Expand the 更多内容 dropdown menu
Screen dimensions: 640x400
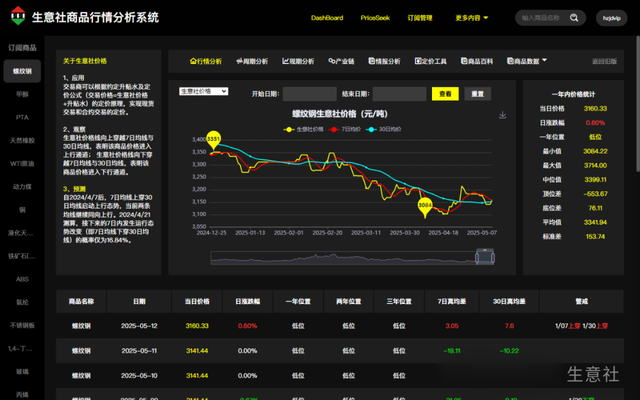point(472,18)
